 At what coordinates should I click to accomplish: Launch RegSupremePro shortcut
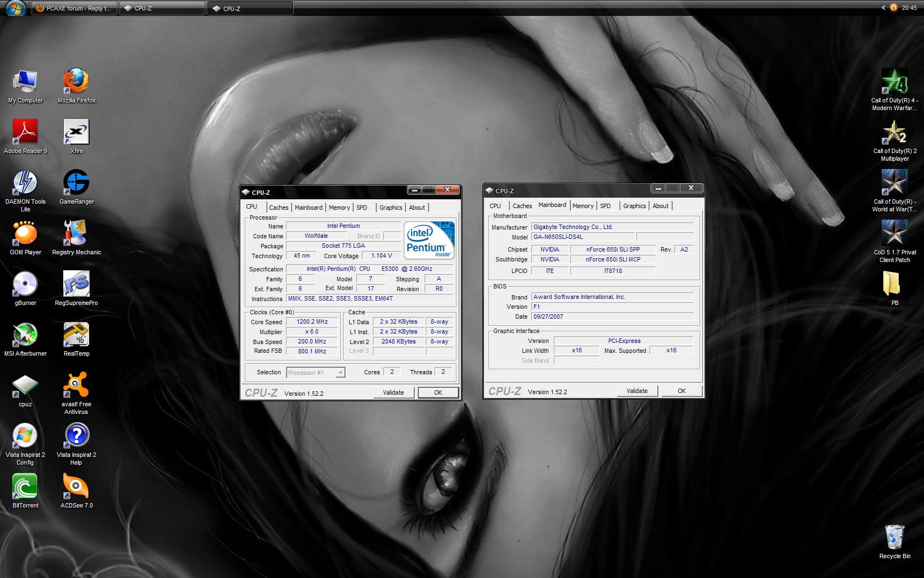click(76, 290)
